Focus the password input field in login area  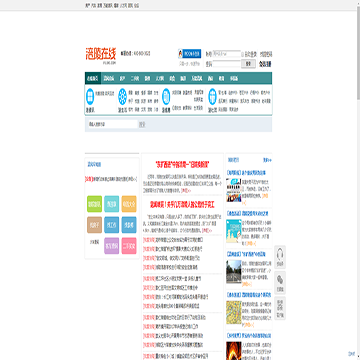[226, 63]
